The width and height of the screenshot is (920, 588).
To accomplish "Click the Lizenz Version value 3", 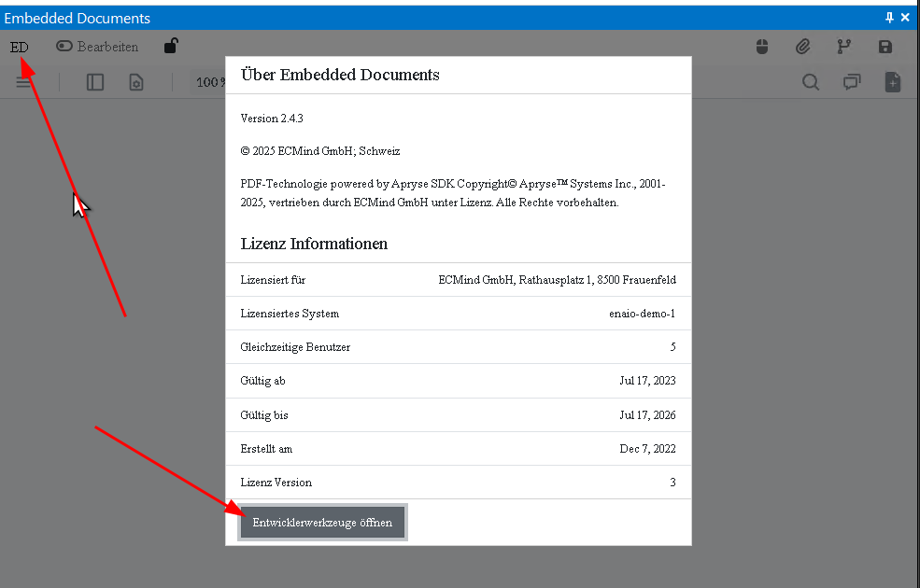I will click(672, 483).
